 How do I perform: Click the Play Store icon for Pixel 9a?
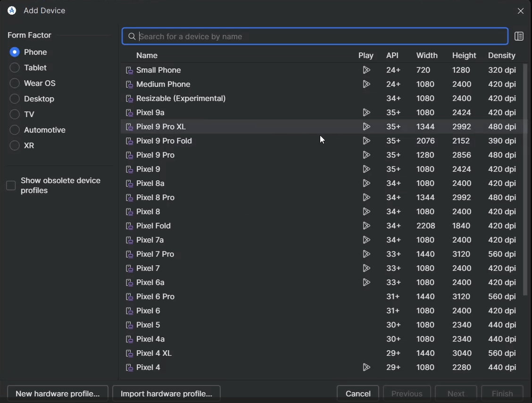point(366,113)
